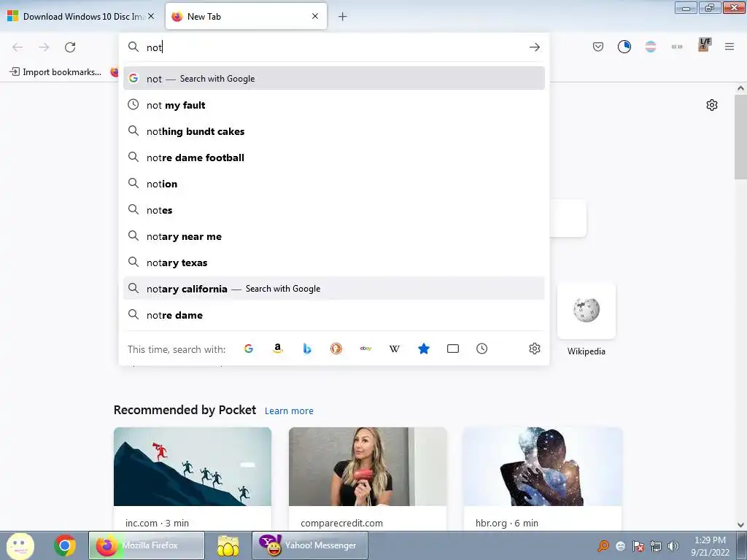Open the Save to Pocket icon
Viewport: 747px width, 560px height.
598,47
